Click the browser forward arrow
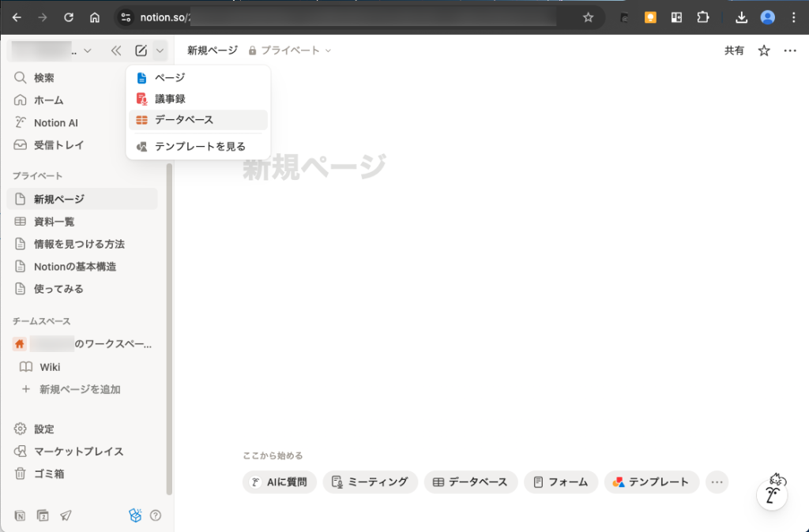Viewport: 809px width, 532px height. [x=43, y=17]
